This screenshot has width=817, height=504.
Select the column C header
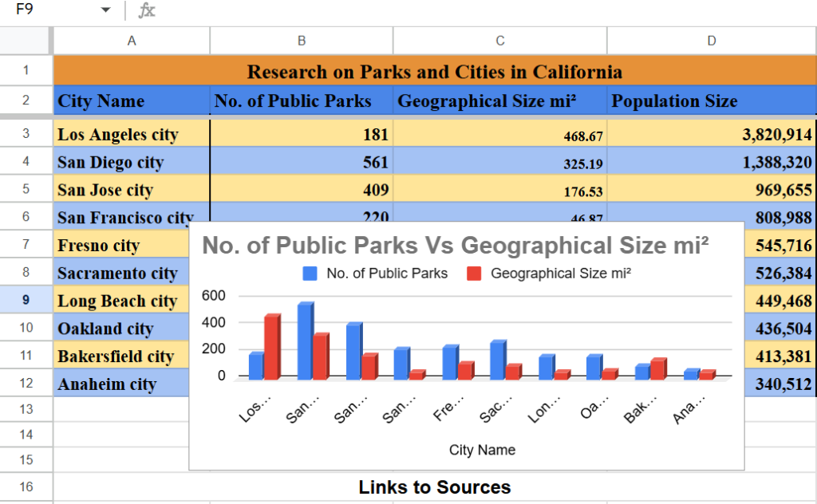click(500, 41)
